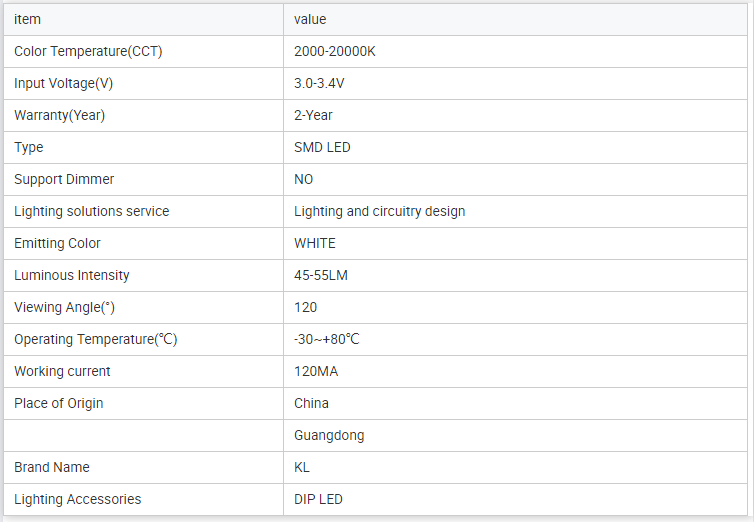Select the Input Voltage(V) label
This screenshot has height=522, width=754.
coord(64,83)
